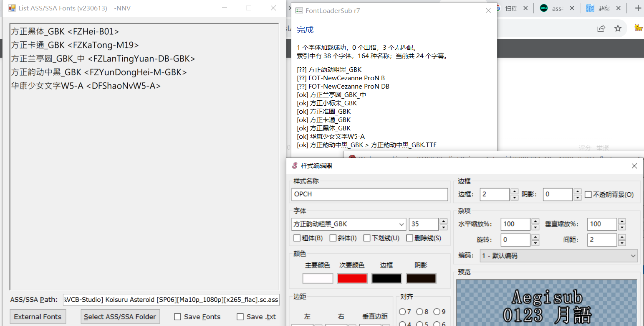The image size is (644, 326).
Task: Click the 旋转 rotation input field
Action: 515,240
